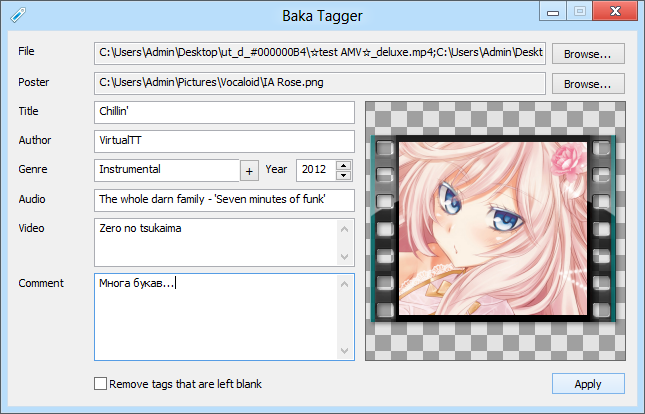
Task: Click the Genre field showing Instrumental
Action: 167,170
